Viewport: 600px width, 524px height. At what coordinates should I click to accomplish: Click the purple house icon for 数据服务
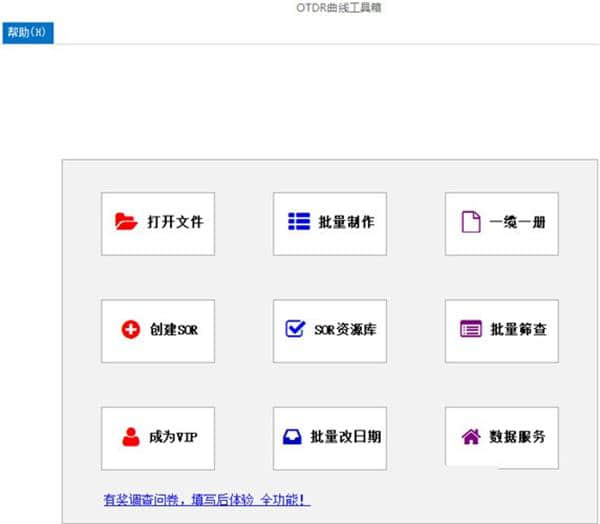point(470,436)
